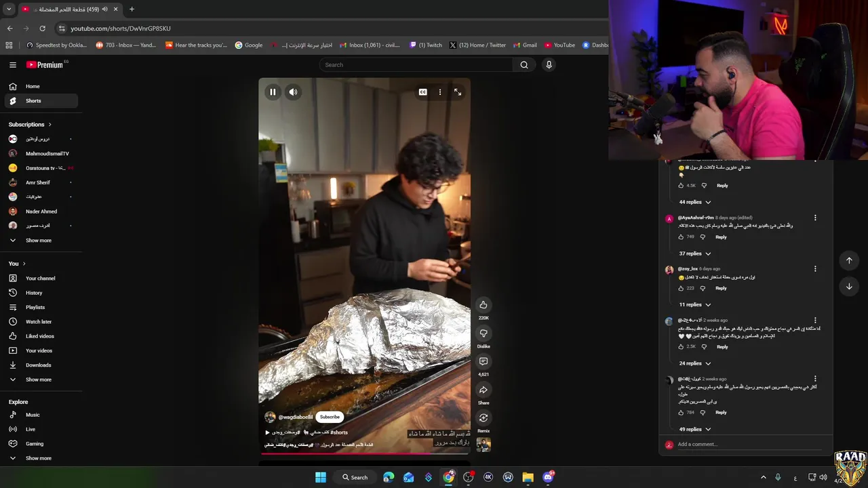Go to the next Short with down arrow
Screen dimensions: 868x488
tap(849, 286)
